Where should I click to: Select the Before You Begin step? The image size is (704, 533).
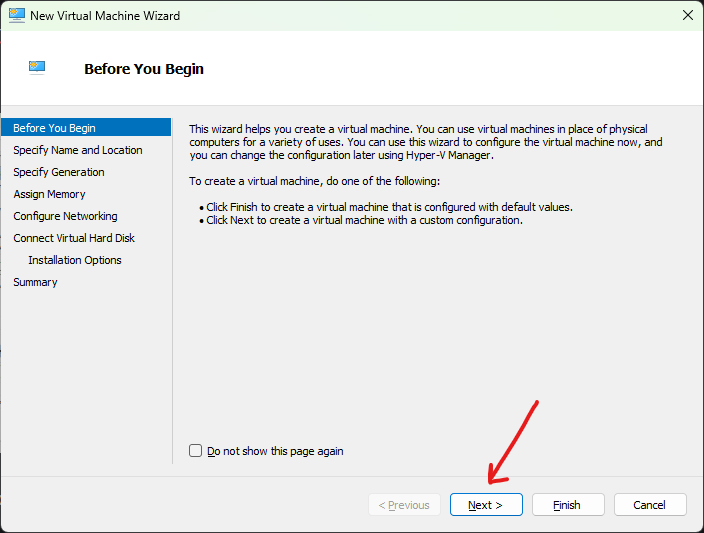[x=55, y=128]
